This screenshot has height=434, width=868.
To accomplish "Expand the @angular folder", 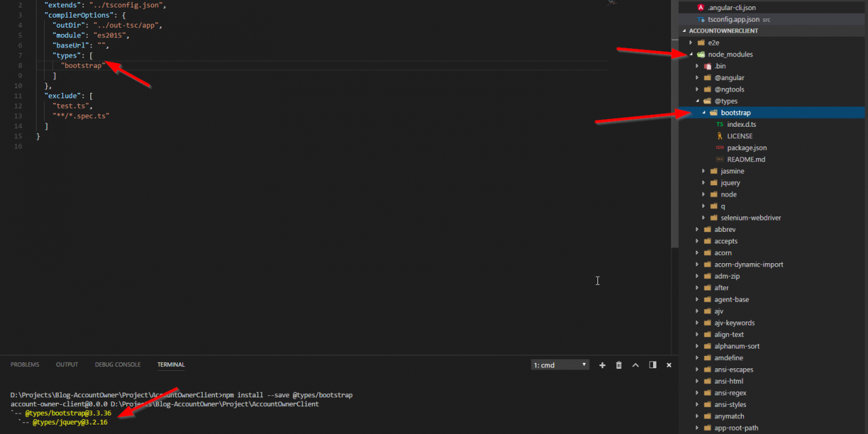I will [x=697, y=78].
